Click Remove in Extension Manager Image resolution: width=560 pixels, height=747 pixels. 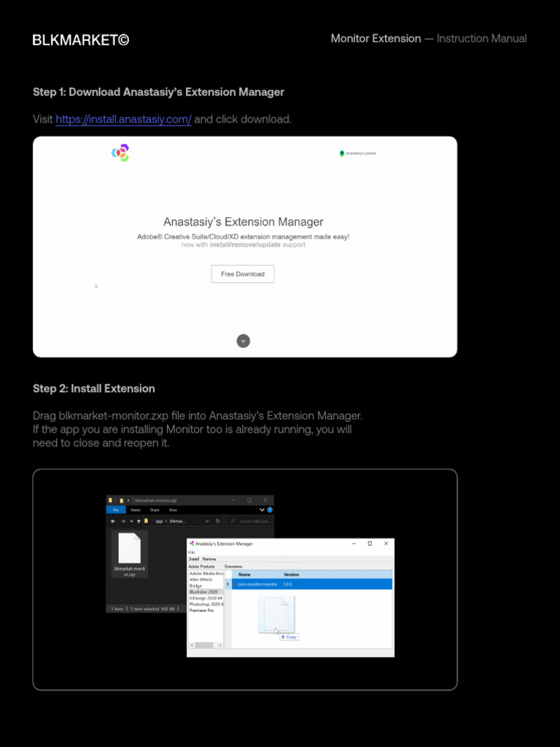pos(209,559)
